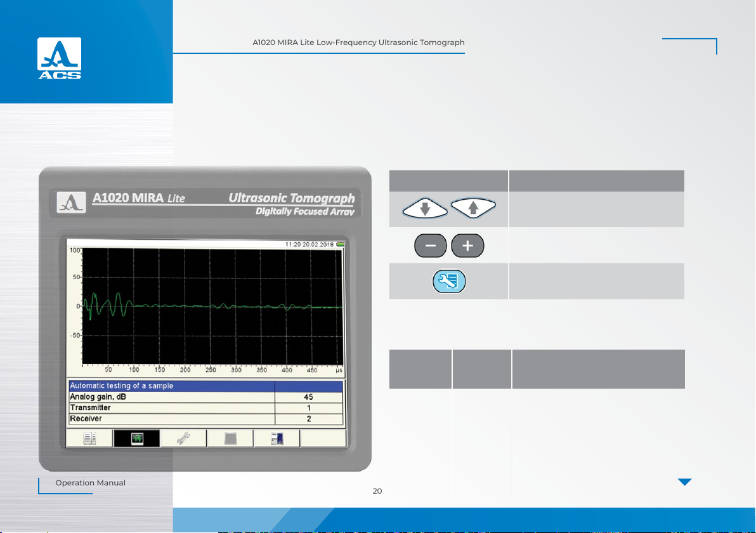The image size is (756, 533).
Task: Click the 100 label on the graph's vertical axis
Action: (x=75, y=251)
